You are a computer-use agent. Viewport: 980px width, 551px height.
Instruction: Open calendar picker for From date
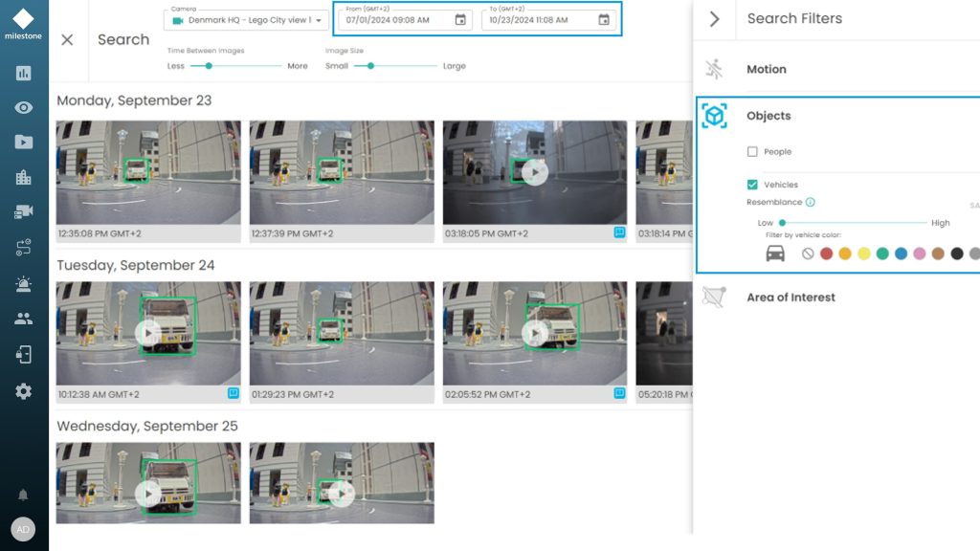tap(460, 20)
